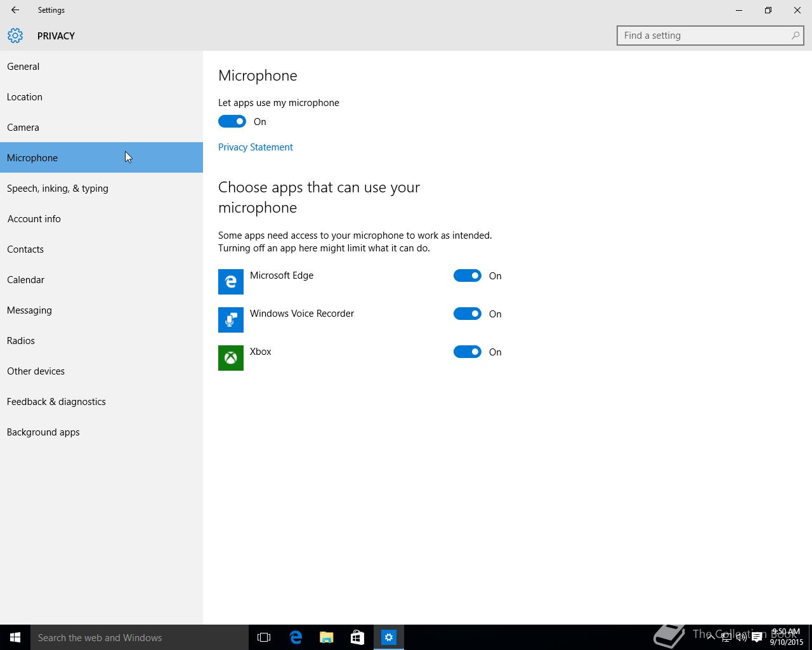Click the Microphone page heading

[x=258, y=76]
